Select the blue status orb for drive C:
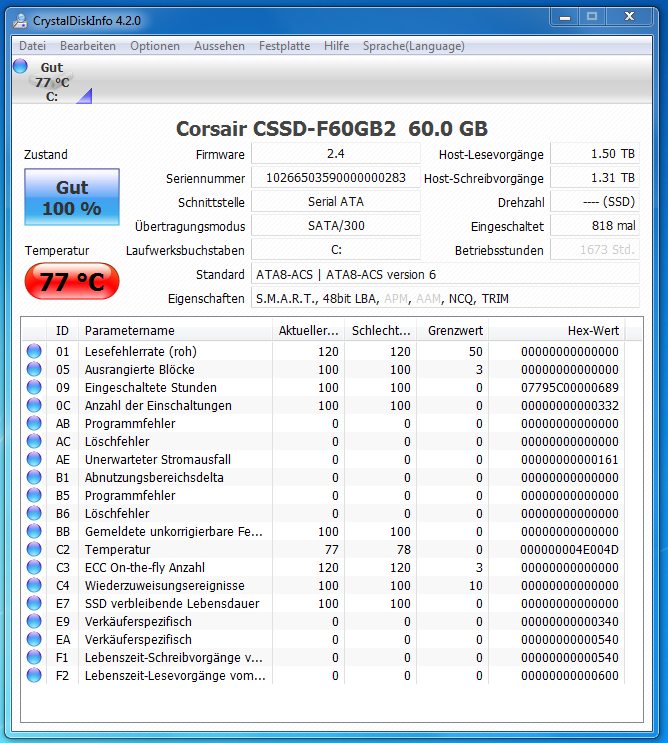The height and width of the screenshot is (743, 668). (x=20, y=66)
